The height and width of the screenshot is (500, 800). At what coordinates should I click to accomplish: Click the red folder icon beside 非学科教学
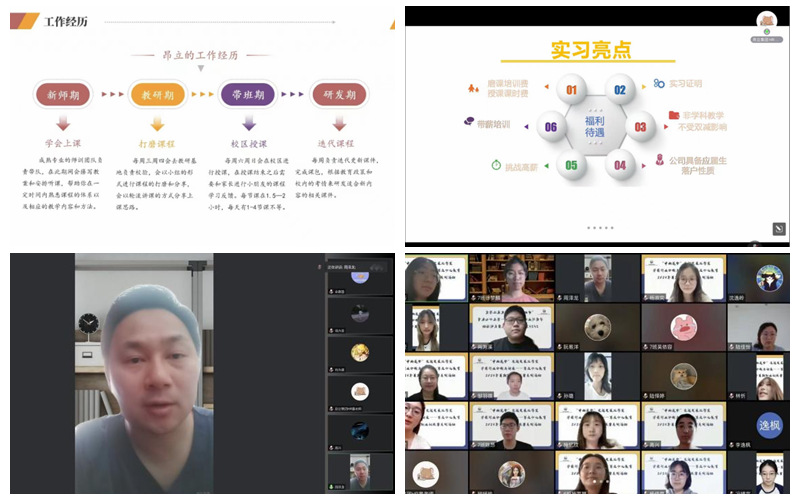(674, 116)
